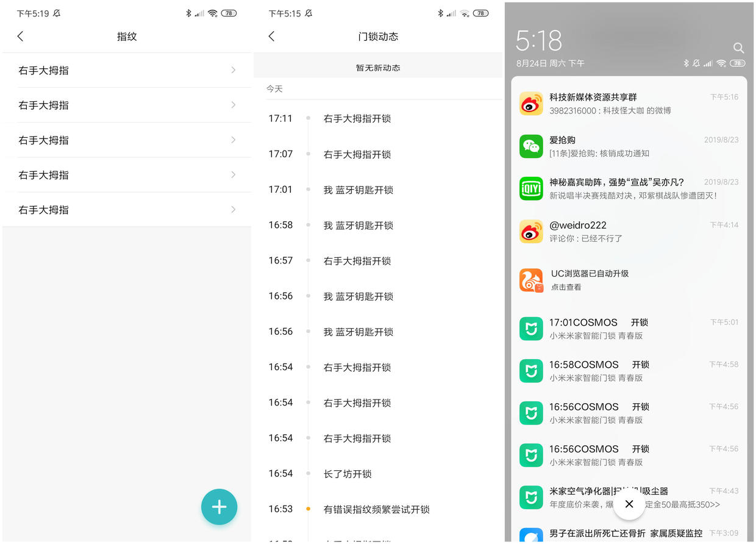Tap the add fingerprint plus button
Viewport: 756px width, 544px height.
point(219,507)
